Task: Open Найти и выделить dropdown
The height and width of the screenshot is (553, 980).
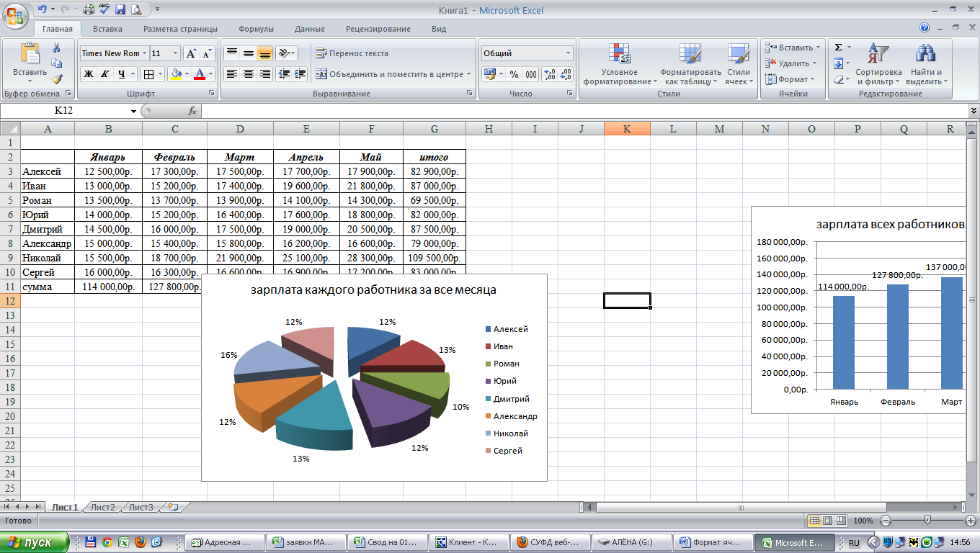Action: pyautogui.click(x=926, y=64)
